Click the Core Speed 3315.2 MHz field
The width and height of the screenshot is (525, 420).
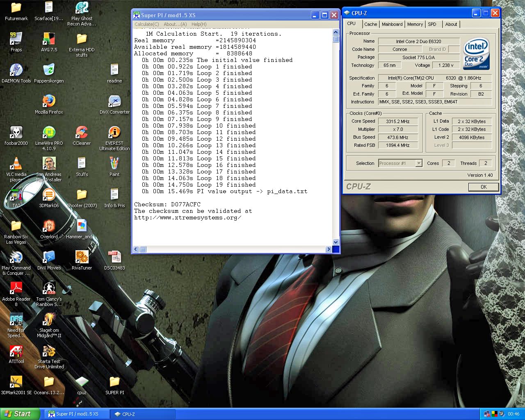pyautogui.click(x=398, y=121)
